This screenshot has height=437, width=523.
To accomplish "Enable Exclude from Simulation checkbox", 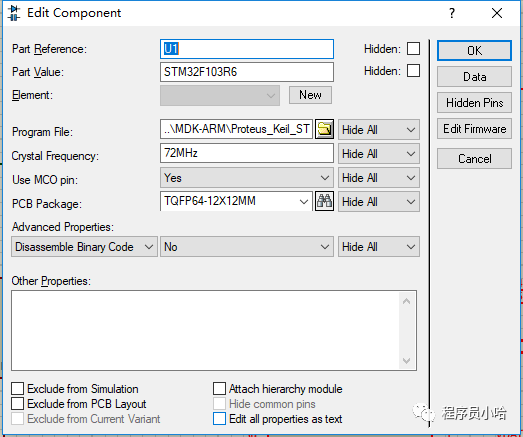I will point(17,389).
